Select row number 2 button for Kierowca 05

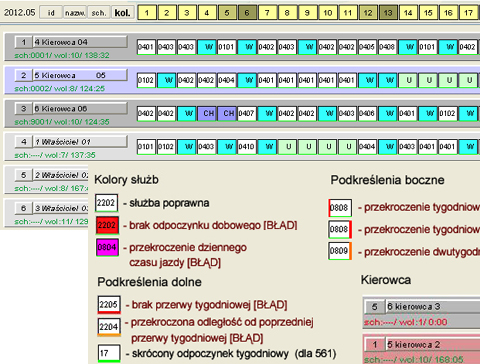click(23, 75)
